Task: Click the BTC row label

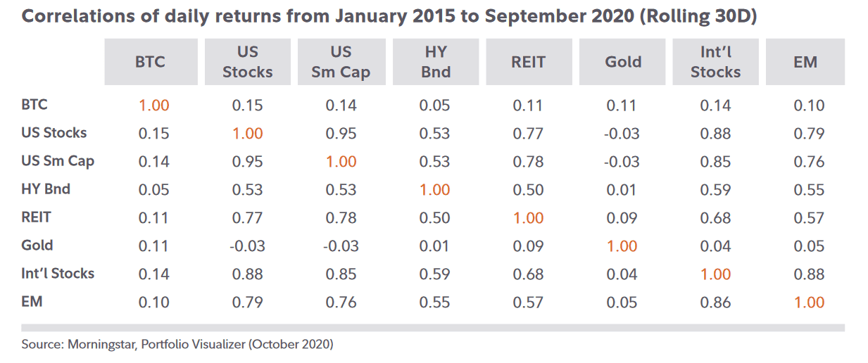Action: (34, 105)
